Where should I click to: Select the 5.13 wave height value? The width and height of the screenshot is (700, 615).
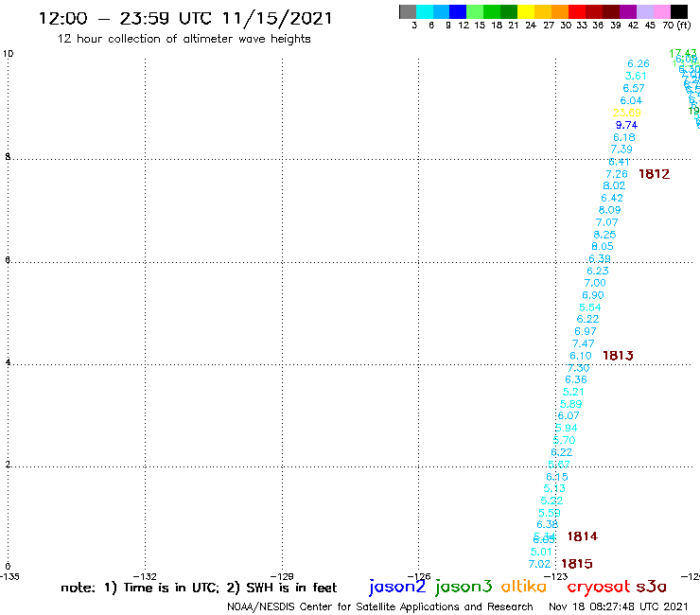[554, 488]
